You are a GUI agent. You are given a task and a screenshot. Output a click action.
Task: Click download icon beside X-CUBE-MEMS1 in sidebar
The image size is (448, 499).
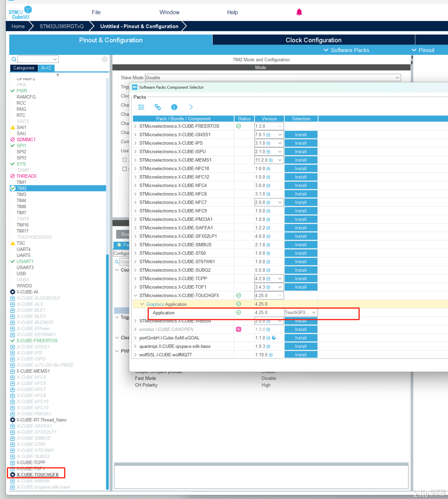[x=13, y=371]
